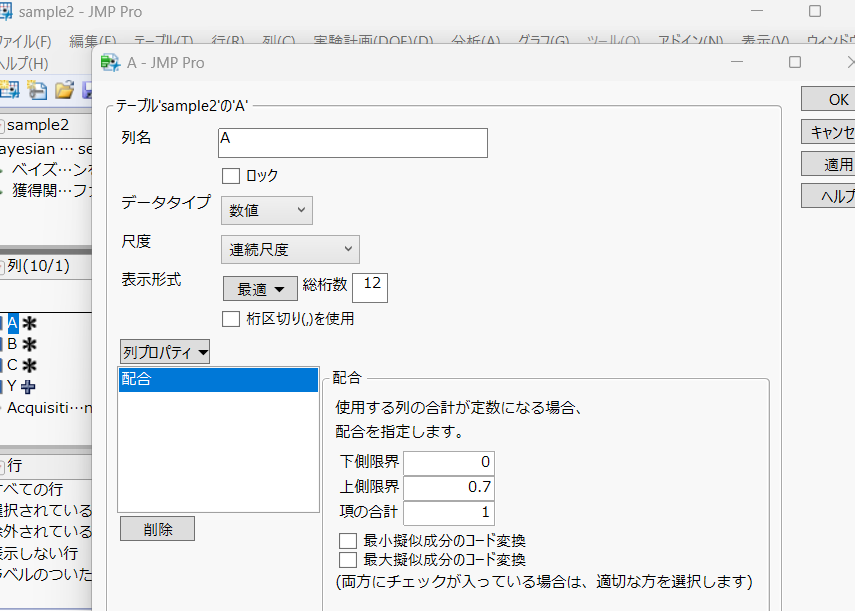The image size is (855, 611).
Task: Click the JMP icon in the dialog title bar
Action: pos(110,63)
